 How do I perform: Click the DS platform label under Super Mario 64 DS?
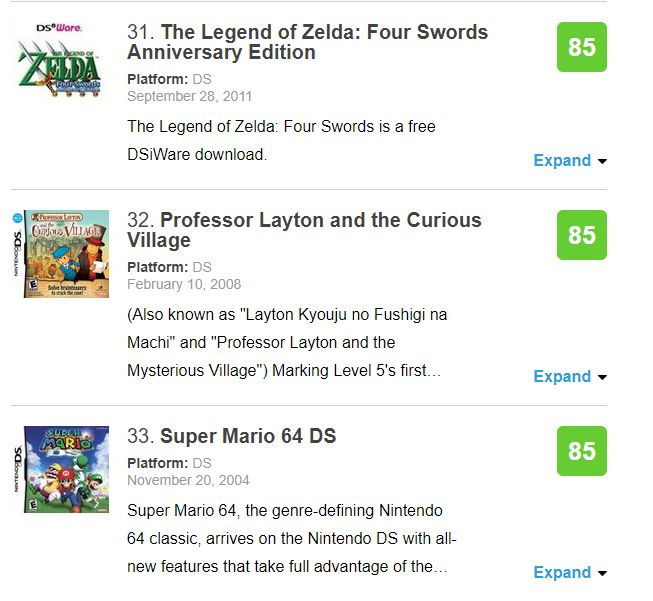[202, 463]
